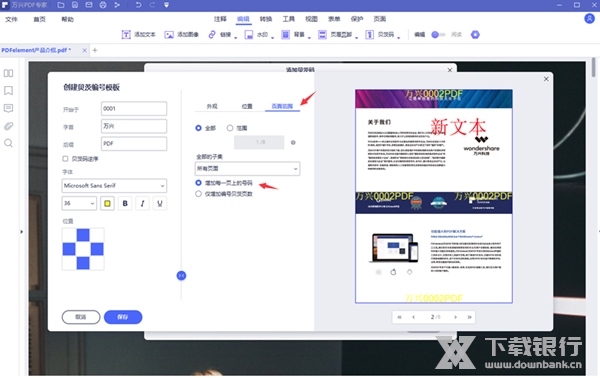This screenshot has width=600, height=378.
Task: Open the bookmarks sidebar panel
Action: coord(8,91)
